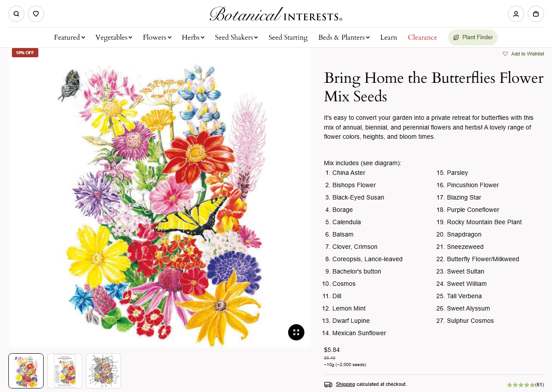Click the ~10g (~2,000 seeds) text
The image size is (552, 392).
click(345, 364)
